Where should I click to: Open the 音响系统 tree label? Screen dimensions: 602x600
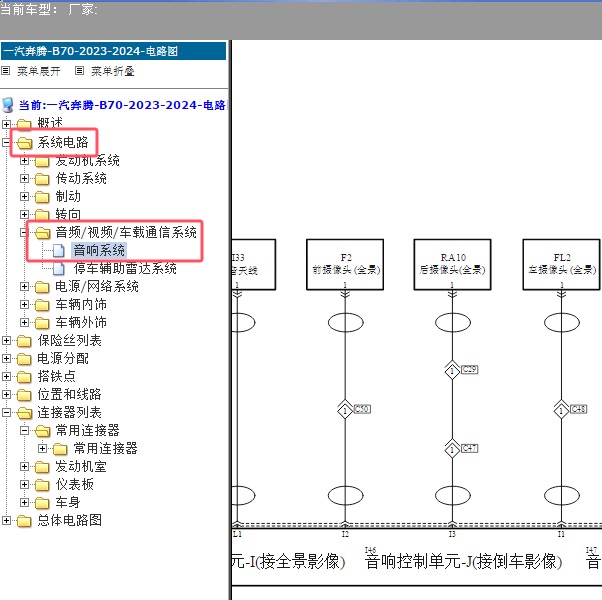pos(99,250)
